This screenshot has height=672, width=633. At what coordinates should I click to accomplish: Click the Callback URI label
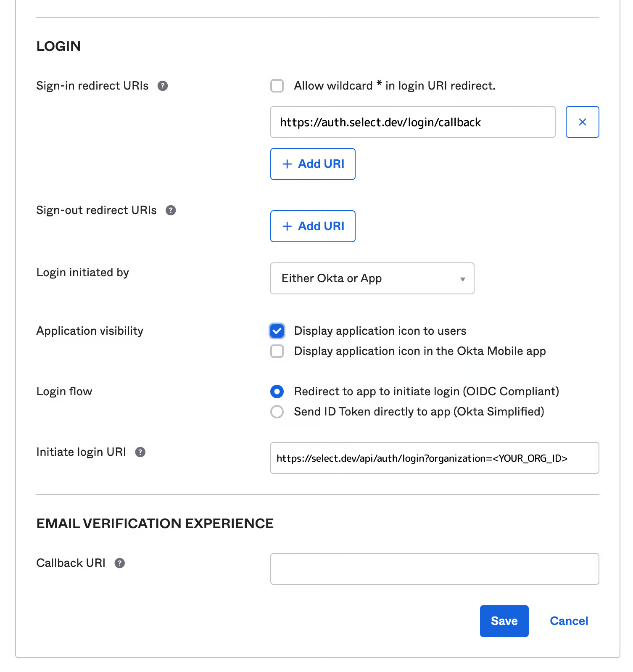[71, 563]
